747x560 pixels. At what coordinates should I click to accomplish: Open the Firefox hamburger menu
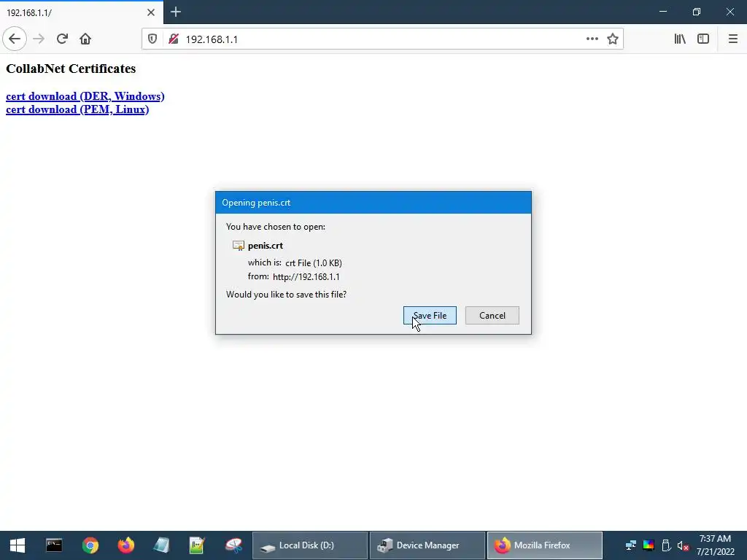tap(732, 39)
